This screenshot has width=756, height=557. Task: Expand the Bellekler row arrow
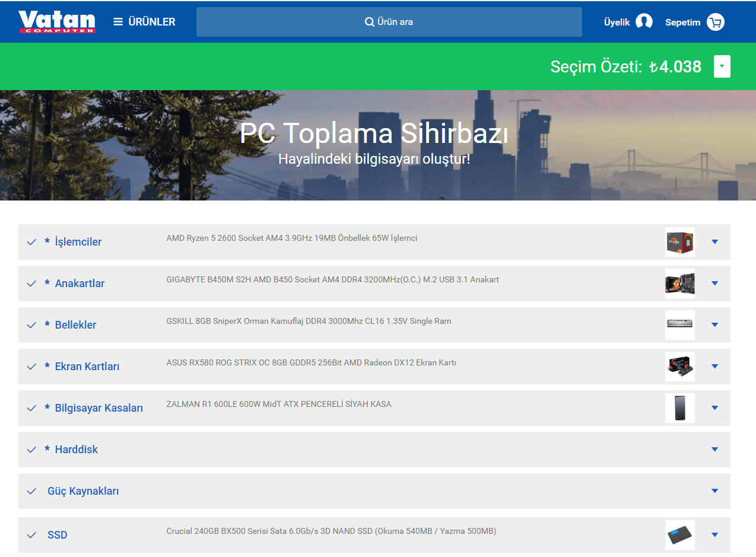click(714, 324)
